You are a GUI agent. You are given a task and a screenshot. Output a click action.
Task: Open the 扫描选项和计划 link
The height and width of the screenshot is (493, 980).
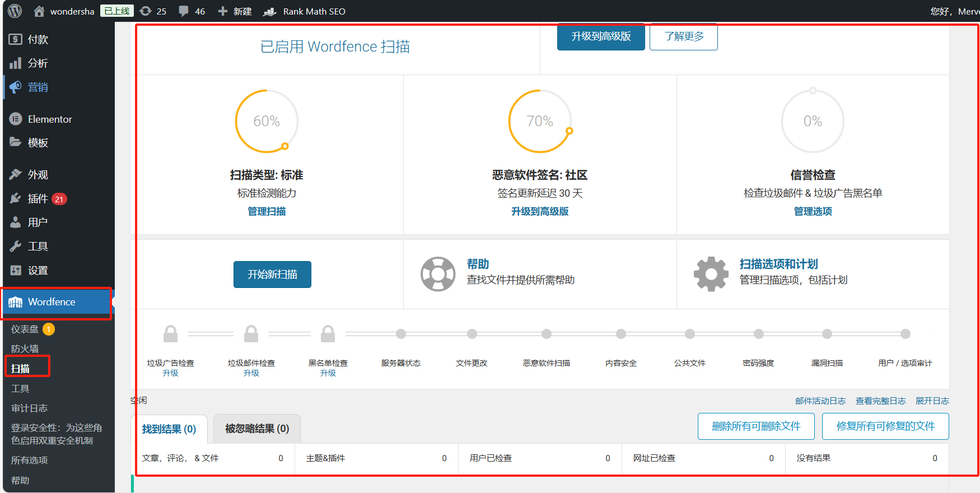click(778, 264)
